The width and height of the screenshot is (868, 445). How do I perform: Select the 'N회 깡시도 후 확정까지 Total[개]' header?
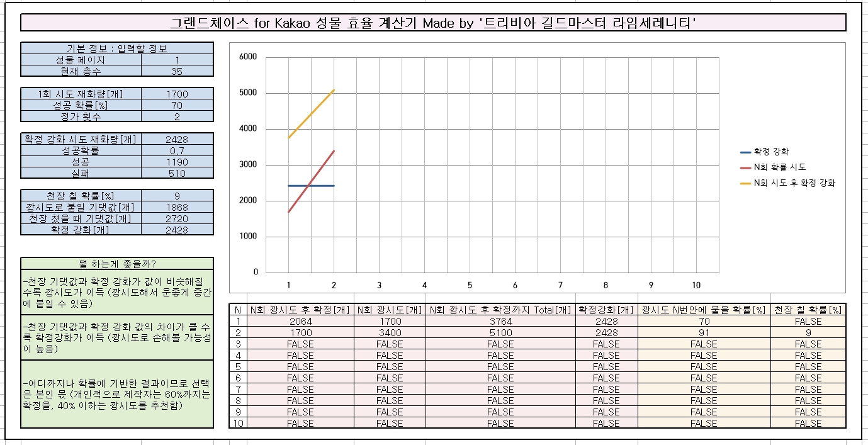click(500, 310)
